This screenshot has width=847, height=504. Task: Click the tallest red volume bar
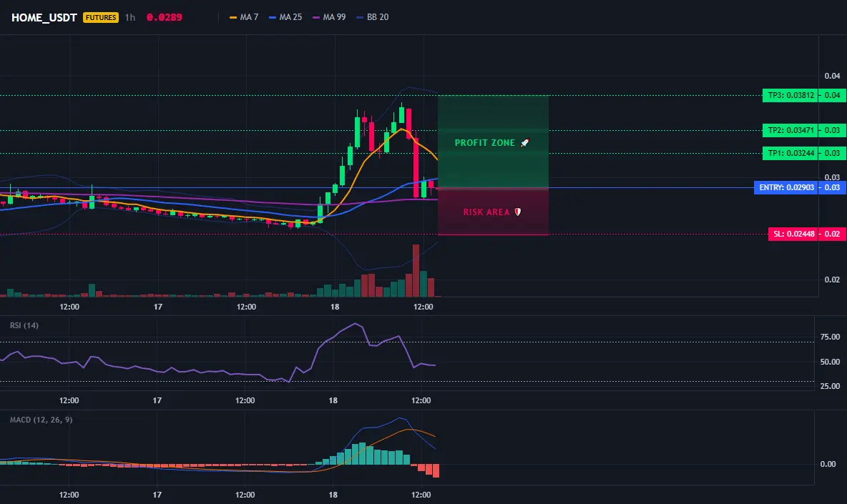pyautogui.click(x=416, y=270)
